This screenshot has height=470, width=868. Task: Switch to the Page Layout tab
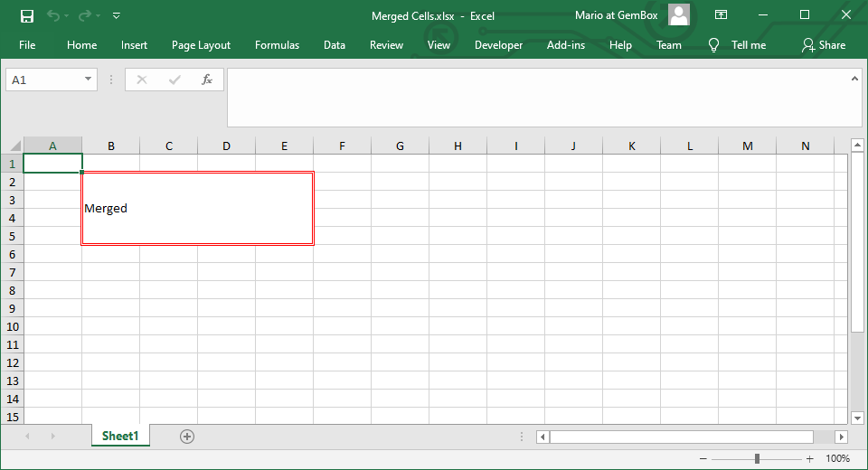click(201, 45)
